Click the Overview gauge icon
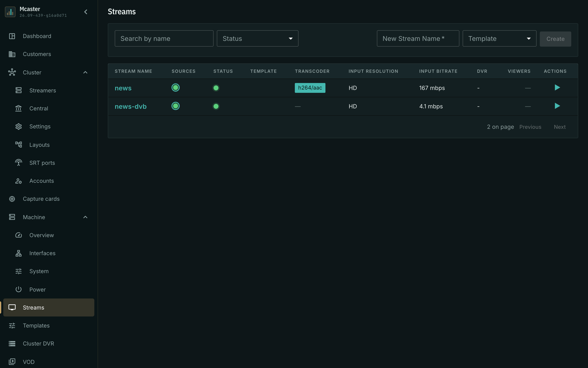Image resolution: width=588 pixels, height=368 pixels. tap(18, 235)
